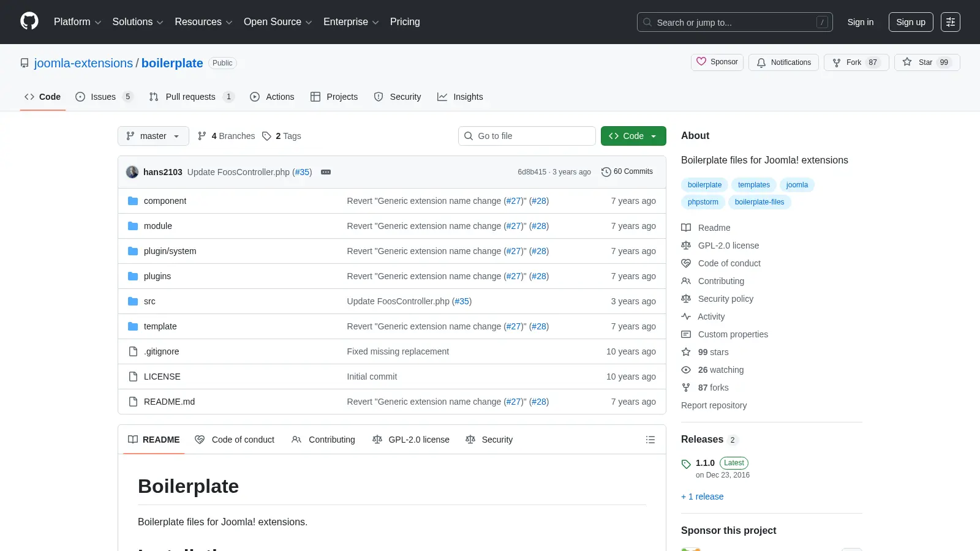The width and height of the screenshot is (980, 551).
Task: Switch to the Pull requests tab
Action: [x=191, y=97]
